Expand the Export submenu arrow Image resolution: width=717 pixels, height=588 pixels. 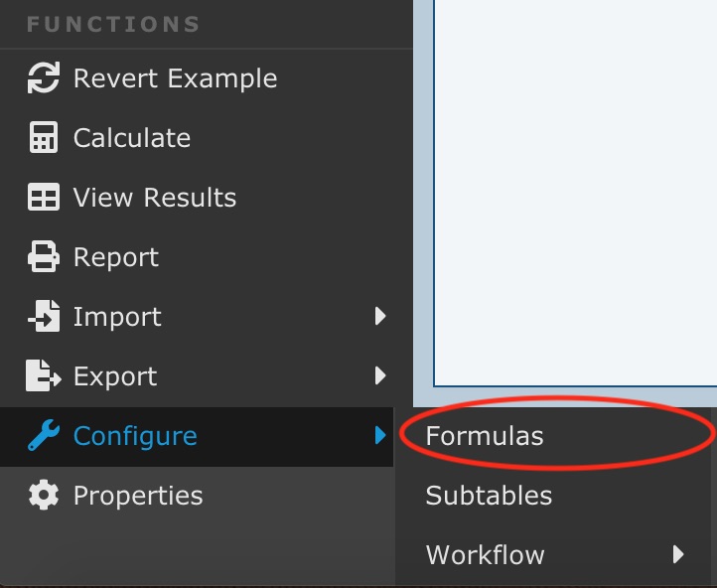point(379,376)
